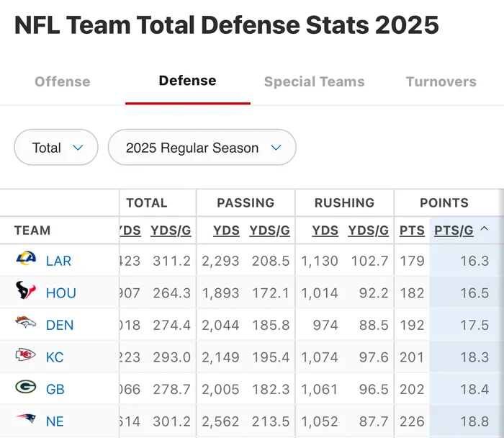This screenshot has width=504, height=438.
Task: Switch to the Special Teams tab
Action: coord(314,81)
